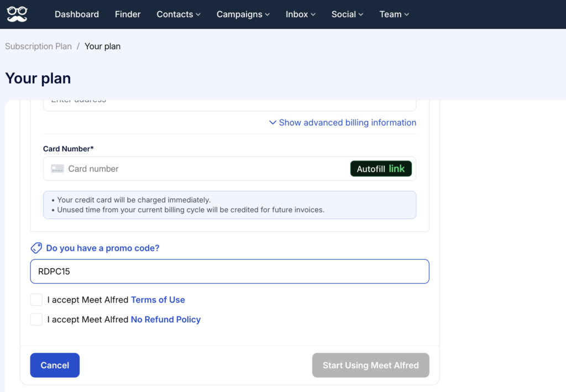Expand Show advanced billing information
The height and width of the screenshot is (392, 566).
[343, 123]
